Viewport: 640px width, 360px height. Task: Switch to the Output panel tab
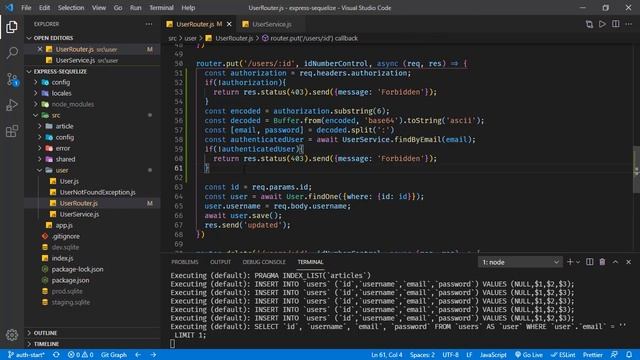220,262
